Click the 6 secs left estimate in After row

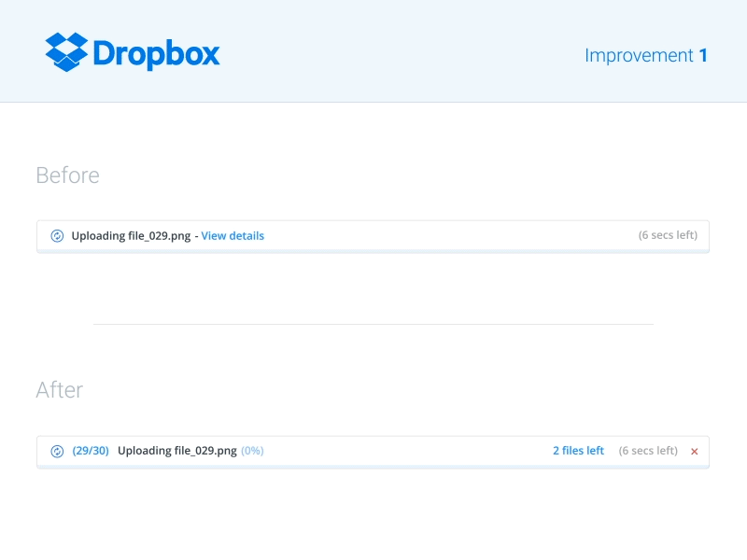pos(648,451)
